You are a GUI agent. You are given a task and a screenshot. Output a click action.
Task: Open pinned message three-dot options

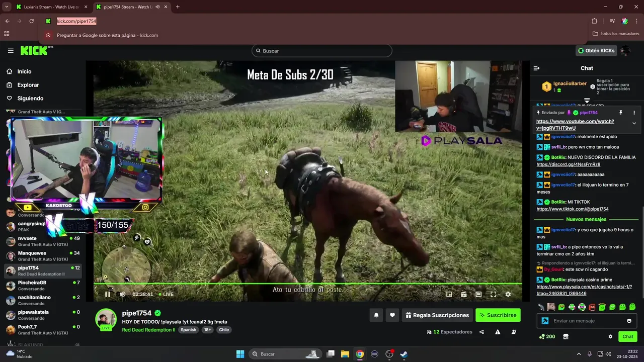click(634, 113)
